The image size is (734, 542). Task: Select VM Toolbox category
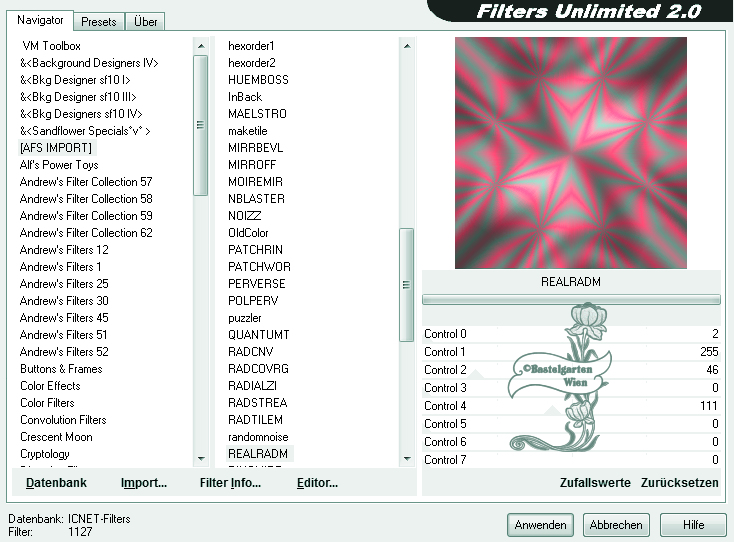tap(51, 46)
